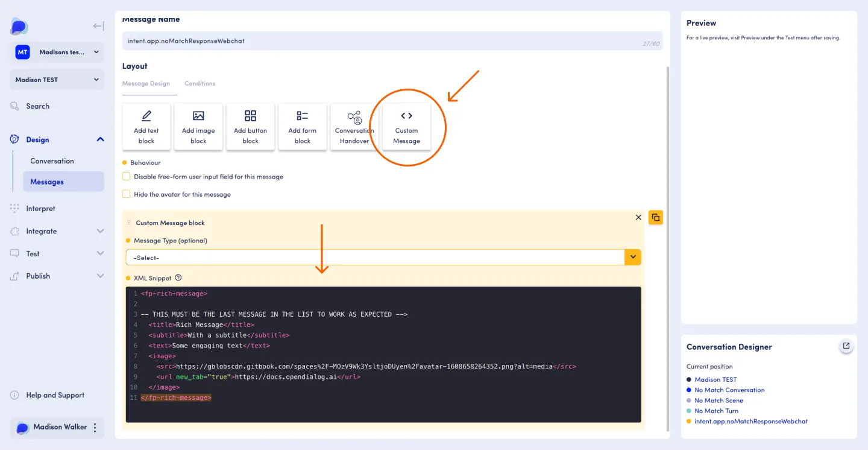The height and width of the screenshot is (450, 868).
Task: Click the Publish share icon
Action: pos(14,276)
